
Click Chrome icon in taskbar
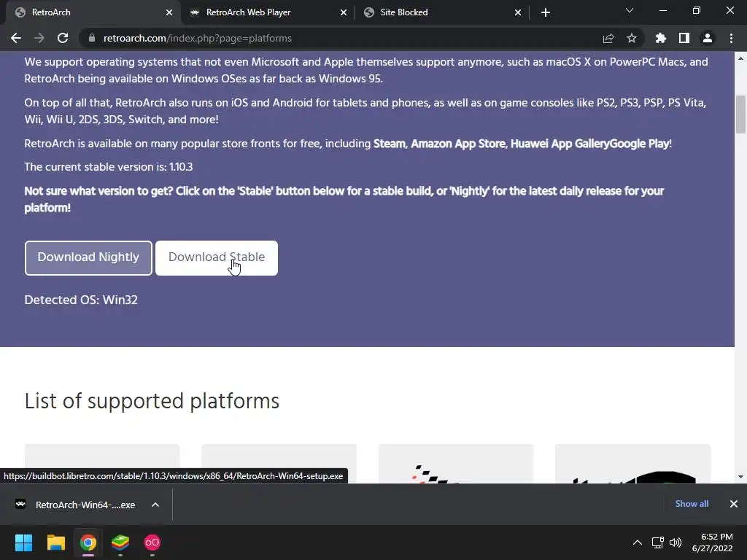[x=88, y=542]
